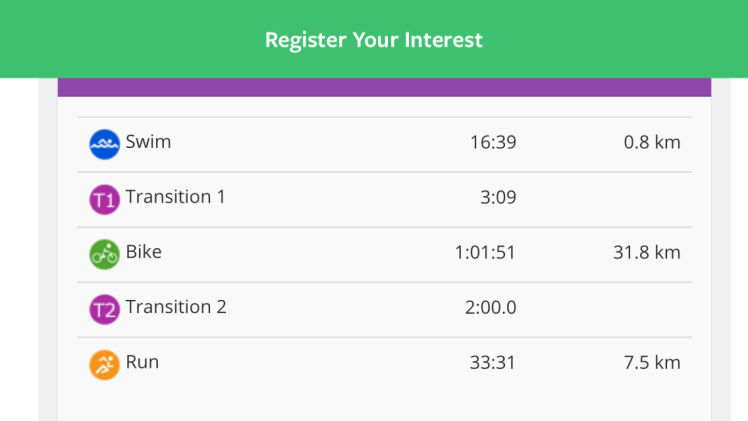The width and height of the screenshot is (748, 421).
Task: Click the purple T2 transition icon
Action: 104,309
